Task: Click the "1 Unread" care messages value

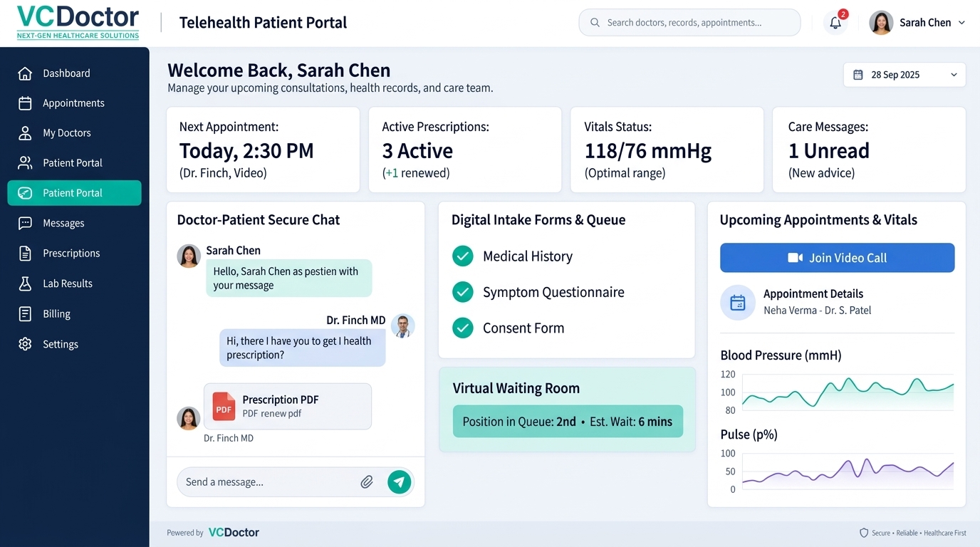Action: [829, 151]
